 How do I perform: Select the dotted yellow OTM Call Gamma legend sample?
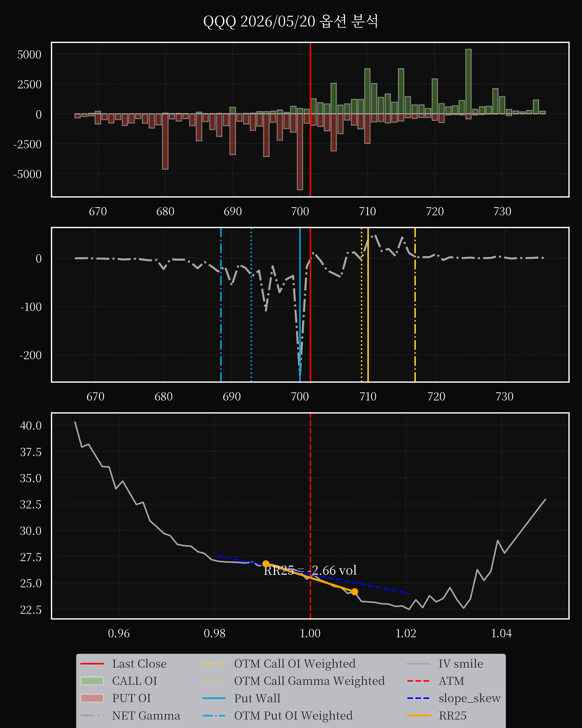(x=214, y=681)
